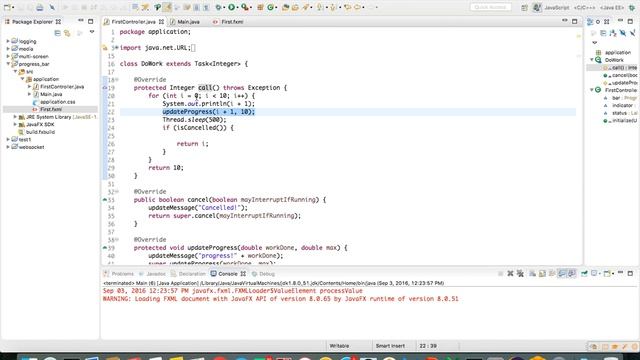Switch to the JavaScript perspective
Screen dimensions: 640x360
pyautogui.click(x=557, y=8)
